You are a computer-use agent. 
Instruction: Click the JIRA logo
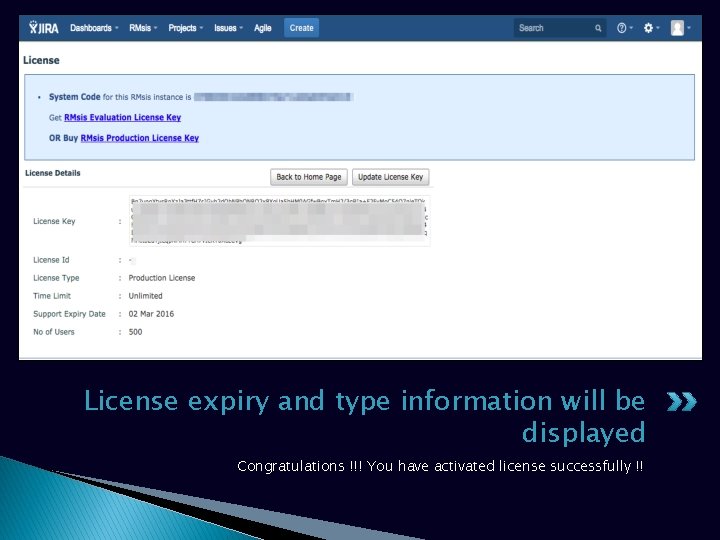(x=44, y=28)
